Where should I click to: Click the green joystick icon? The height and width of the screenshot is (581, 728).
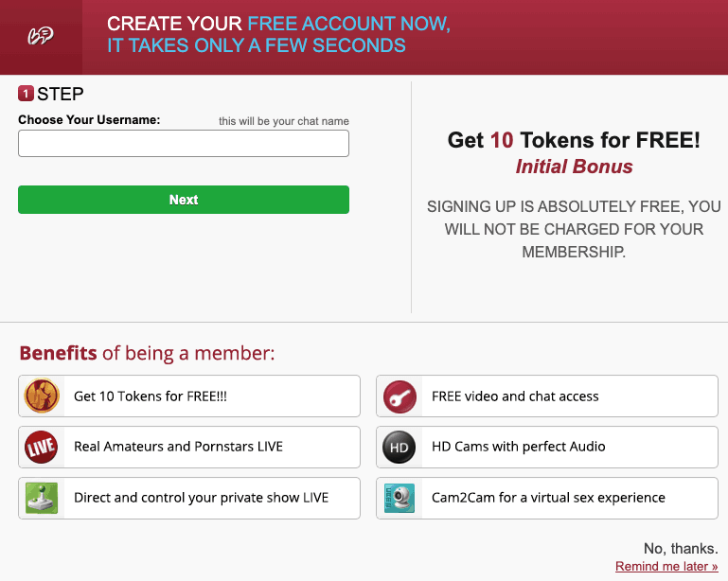coord(42,498)
